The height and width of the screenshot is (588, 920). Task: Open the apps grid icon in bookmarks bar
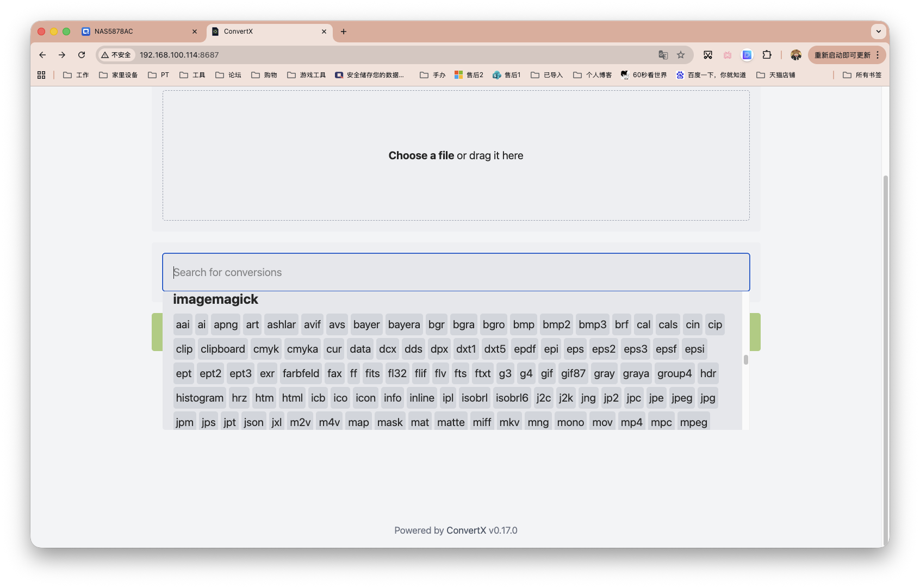(41, 75)
